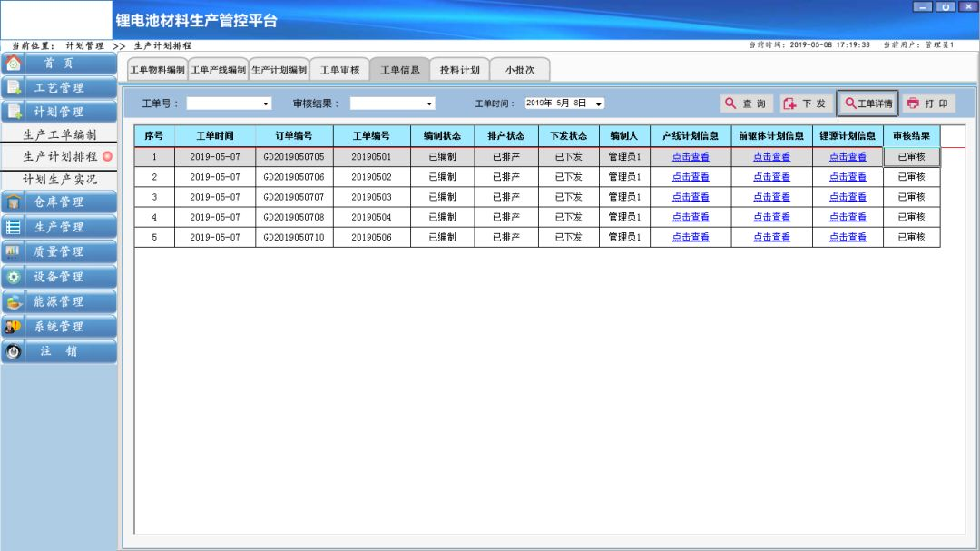The width and height of the screenshot is (980, 551).
Task: Click the 工单编号 column header
Action: pyautogui.click(x=371, y=136)
